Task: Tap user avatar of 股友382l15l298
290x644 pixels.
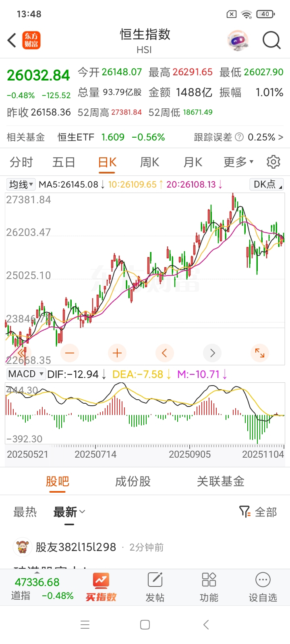Action: 23,547
